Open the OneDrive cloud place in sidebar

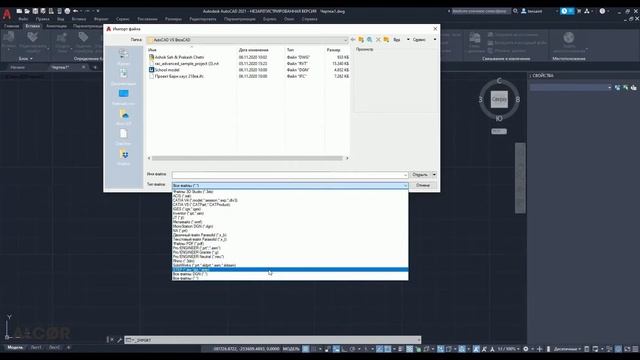tap(123, 117)
